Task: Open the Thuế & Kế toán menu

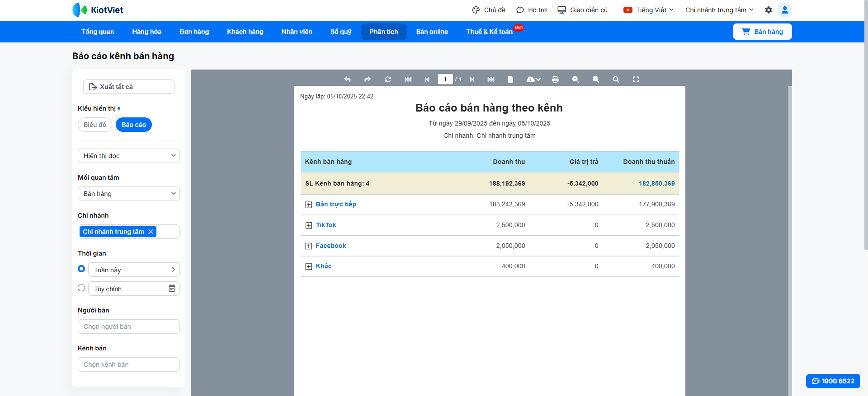Action: coord(490,32)
